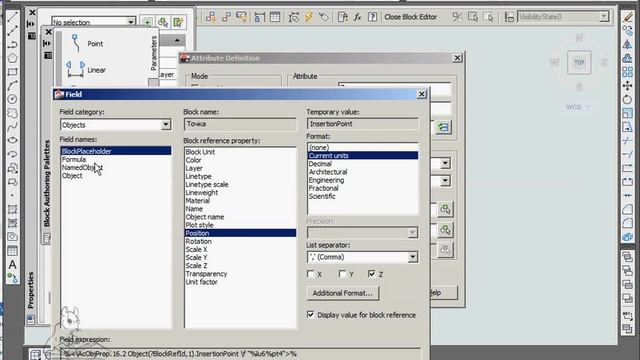Click Close Block Editor button

click(x=410, y=17)
